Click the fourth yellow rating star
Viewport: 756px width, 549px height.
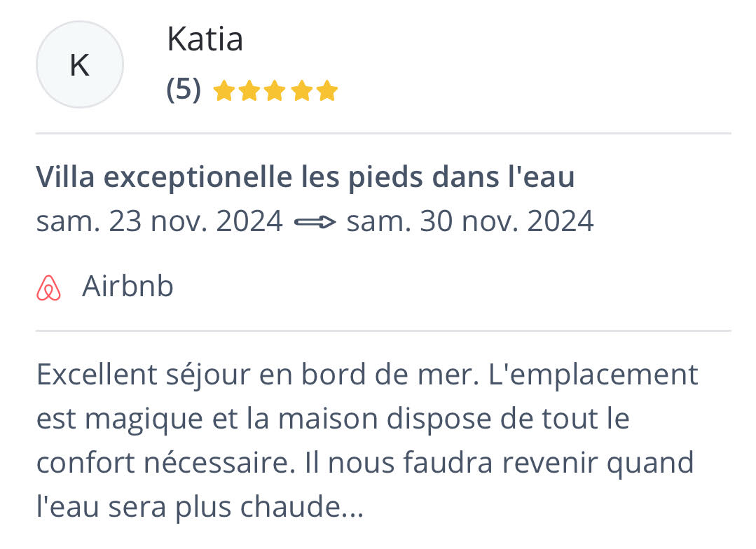pyautogui.click(x=301, y=90)
